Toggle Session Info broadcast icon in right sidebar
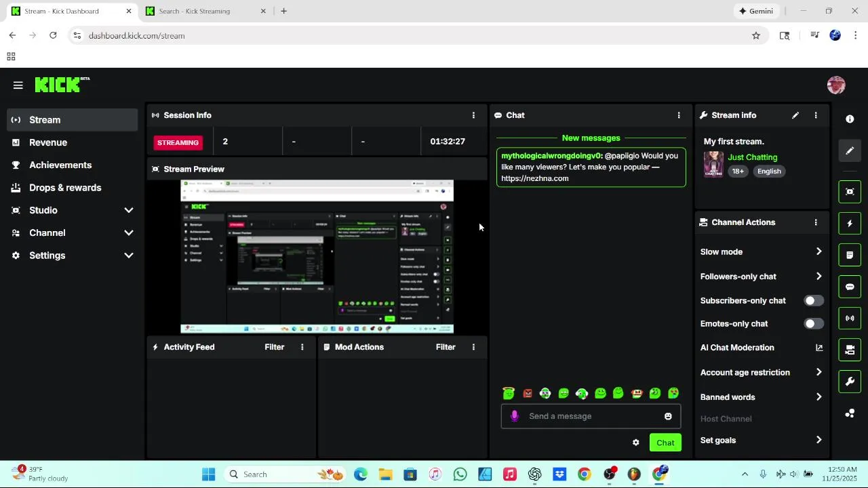 click(x=850, y=318)
